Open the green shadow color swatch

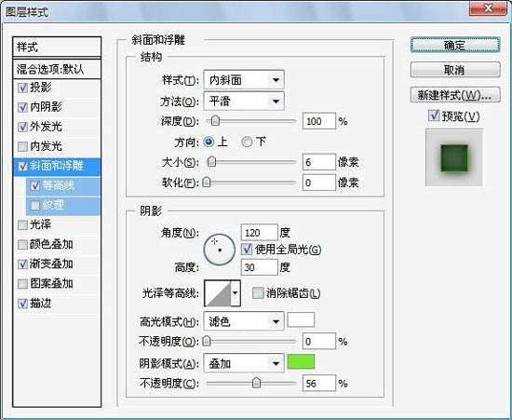pos(301,362)
